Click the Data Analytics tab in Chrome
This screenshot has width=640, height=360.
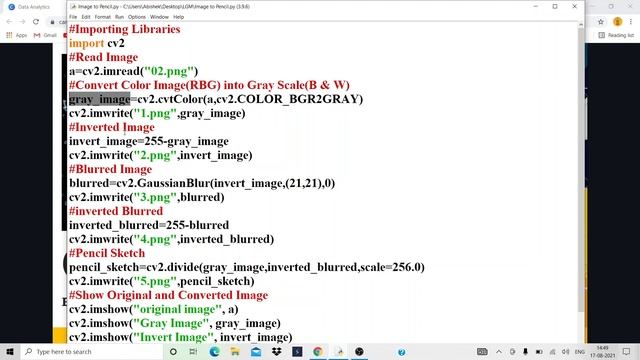[x=33, y=7]
